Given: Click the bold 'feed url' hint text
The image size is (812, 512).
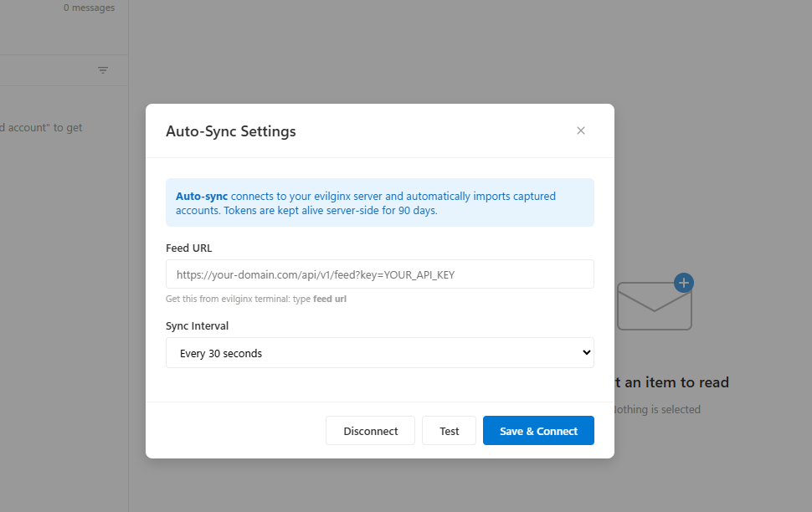Looking at the screenshot, I should click(330, 299).
